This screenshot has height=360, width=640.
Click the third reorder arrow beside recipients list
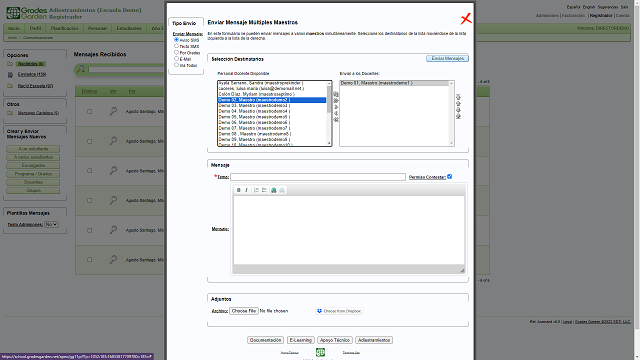[458, 110]
